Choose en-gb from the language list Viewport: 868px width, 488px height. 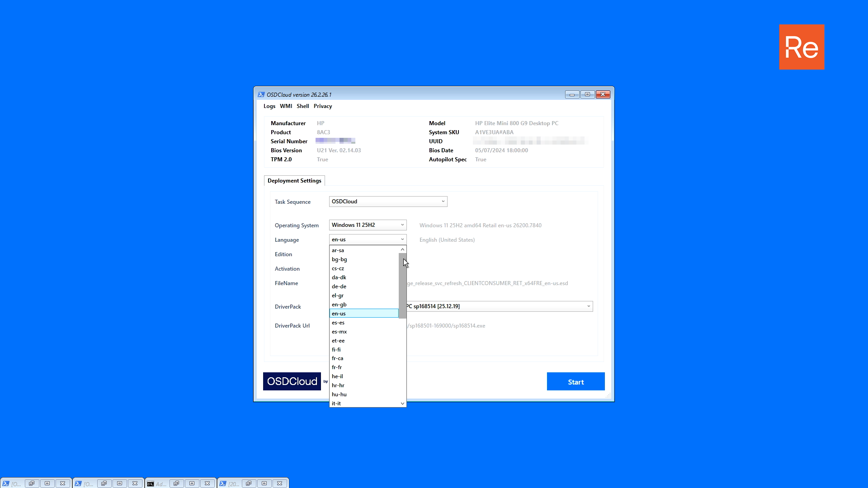339,305
